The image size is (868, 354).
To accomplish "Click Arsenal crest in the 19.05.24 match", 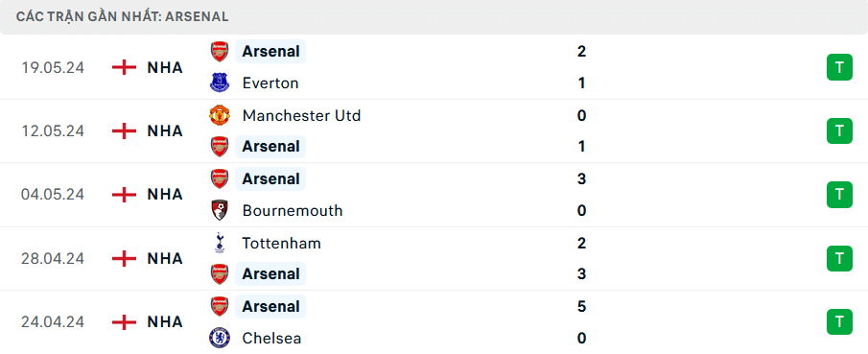I will [x=220, y=52].
